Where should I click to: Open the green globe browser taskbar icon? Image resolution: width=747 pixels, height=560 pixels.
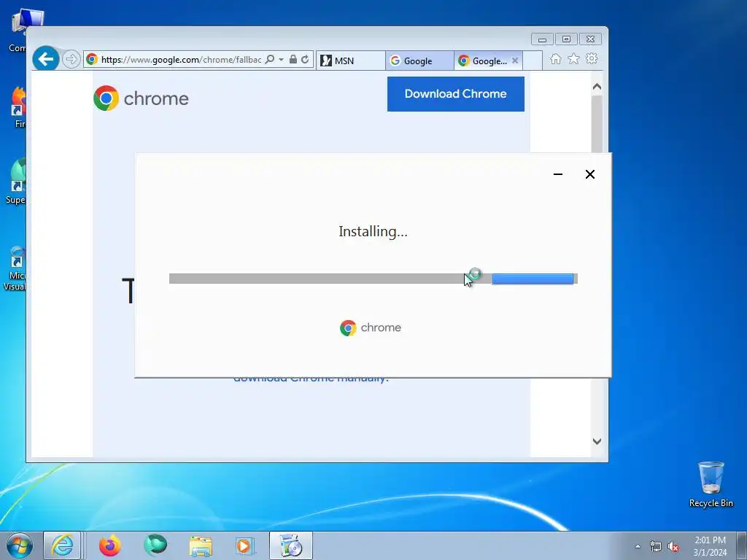pyautogui.click(x=155, y=545)
